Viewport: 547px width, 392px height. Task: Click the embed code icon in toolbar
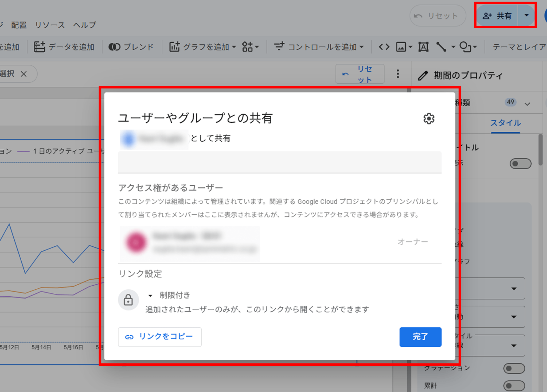[x=384, y=47]
